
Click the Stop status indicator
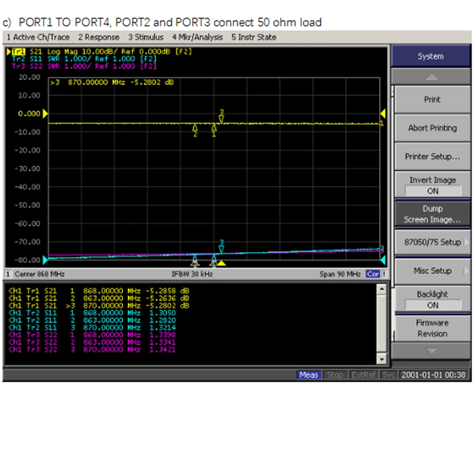click(x=335, y=375)
